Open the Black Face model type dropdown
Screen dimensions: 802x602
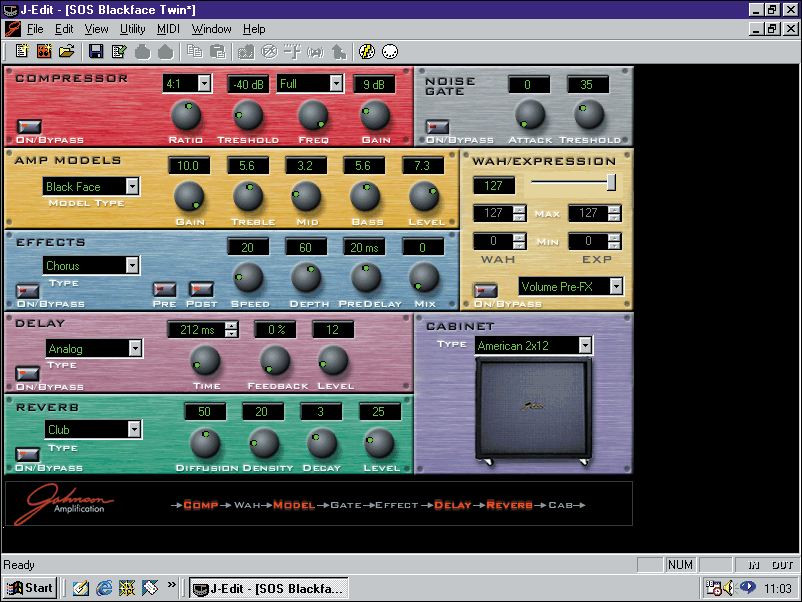[x=132, y=186]
